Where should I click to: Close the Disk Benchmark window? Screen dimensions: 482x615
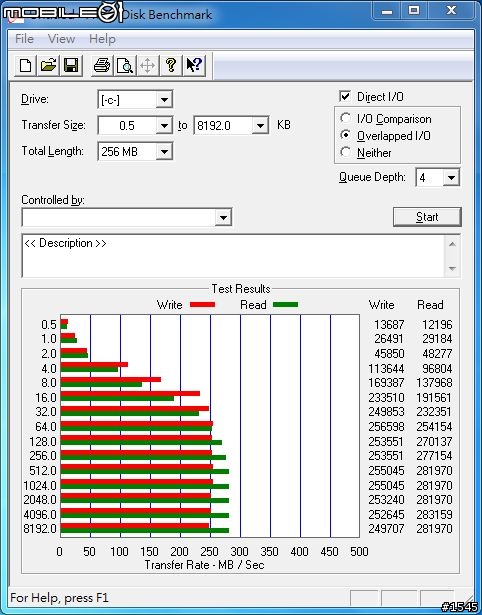[451, 10]
